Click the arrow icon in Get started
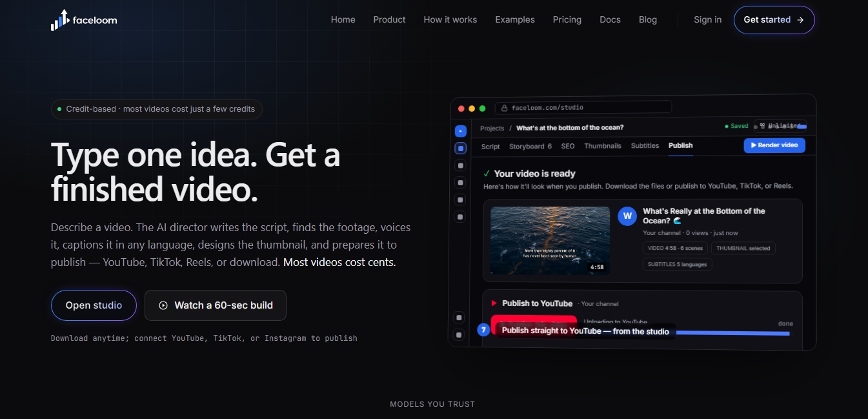 800,20
